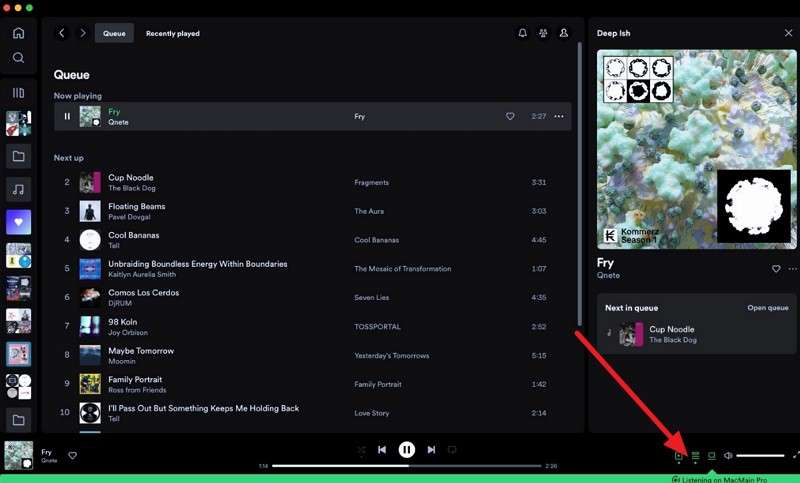Image resolution: width=800 pixels, height=483 pixels.
Task: Select the Cool Bananas track title
Action: pyautogui.click(x=134, y=235)
